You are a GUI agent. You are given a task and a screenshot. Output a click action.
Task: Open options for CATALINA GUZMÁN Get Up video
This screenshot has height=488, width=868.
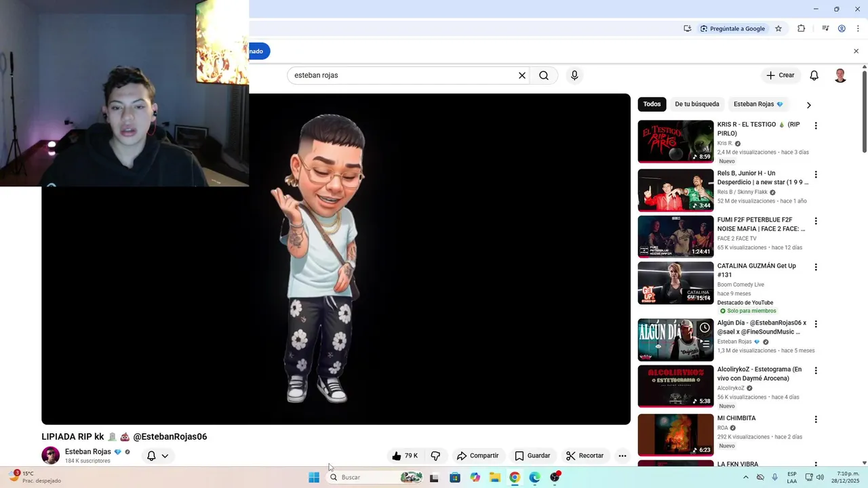click(816, 267)
